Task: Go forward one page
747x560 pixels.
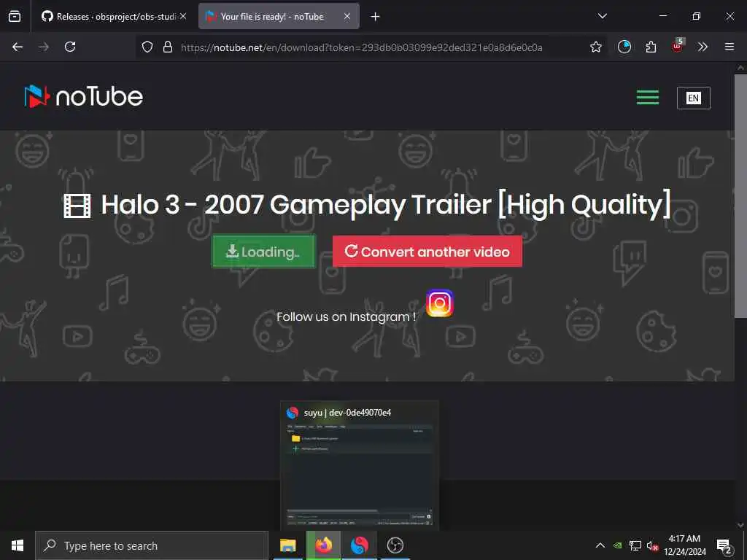Action: point(44,47)
